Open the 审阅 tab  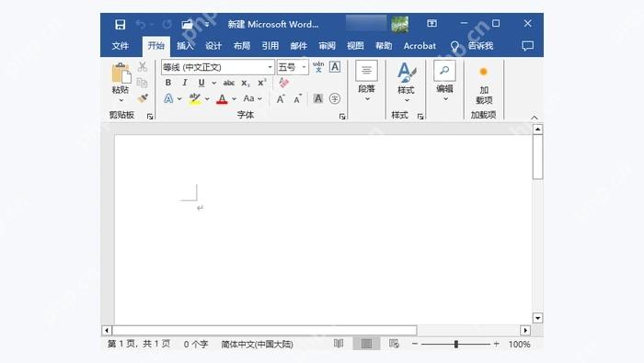pyautogui.click(x=327, y=46)
